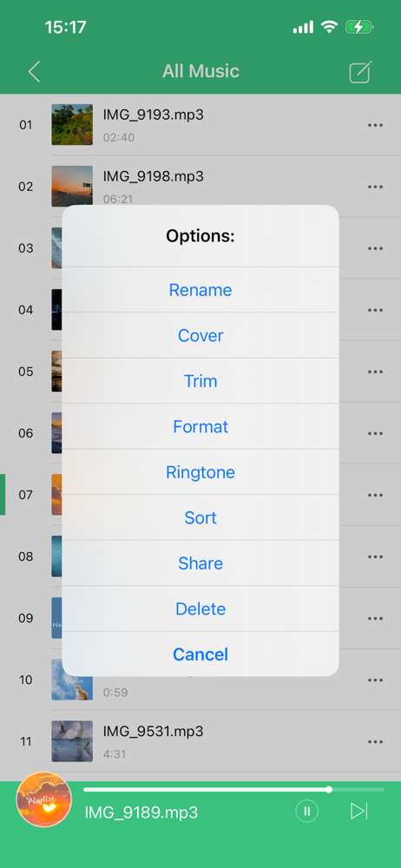Open more options for IMG_9531.mp3
This screenshot has height=868, width=401.
376,742
